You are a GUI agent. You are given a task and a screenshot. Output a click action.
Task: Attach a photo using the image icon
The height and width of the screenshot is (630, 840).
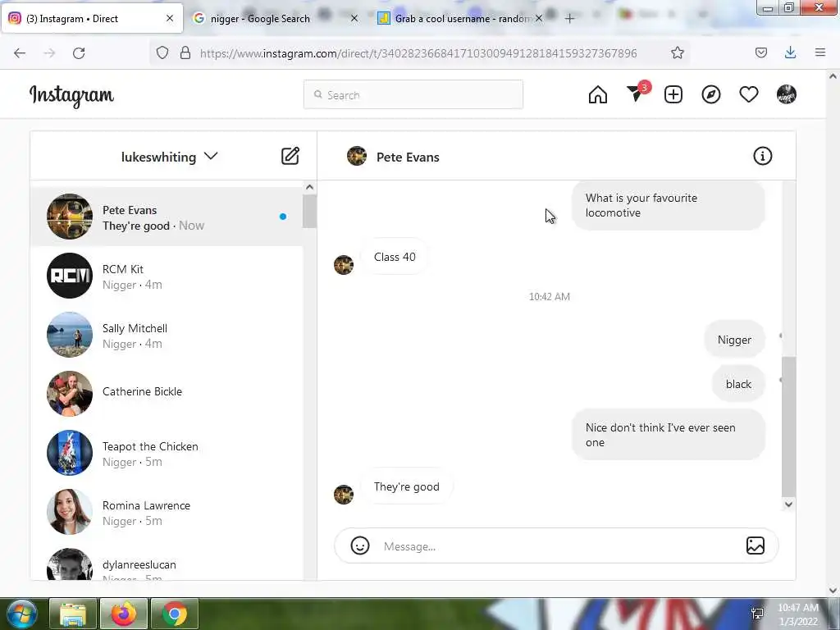(756, 546)
